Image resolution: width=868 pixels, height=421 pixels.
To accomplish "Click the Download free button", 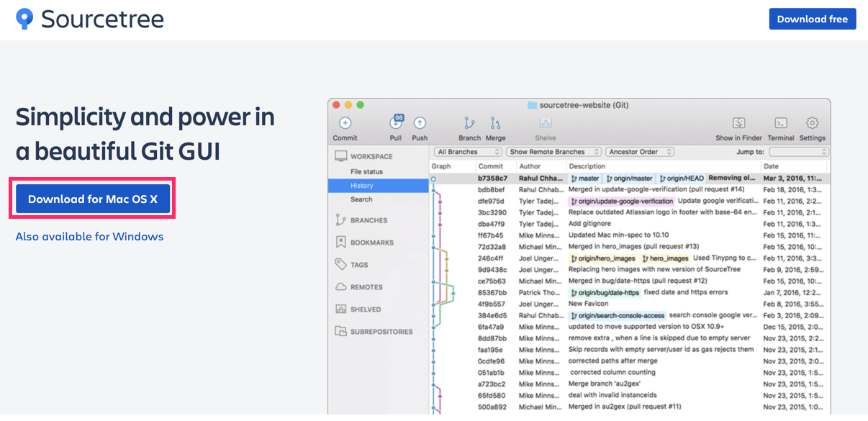I will click(x=812, y=19).
